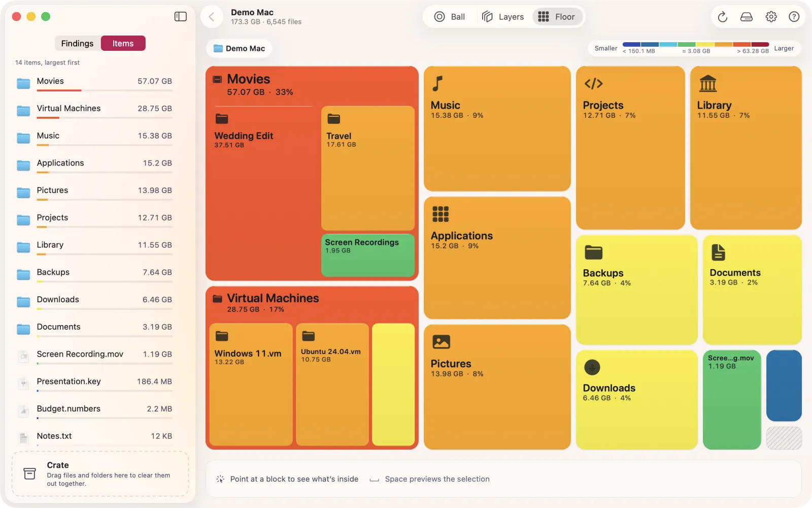Open the Screen Recordings block in the map

368,255
